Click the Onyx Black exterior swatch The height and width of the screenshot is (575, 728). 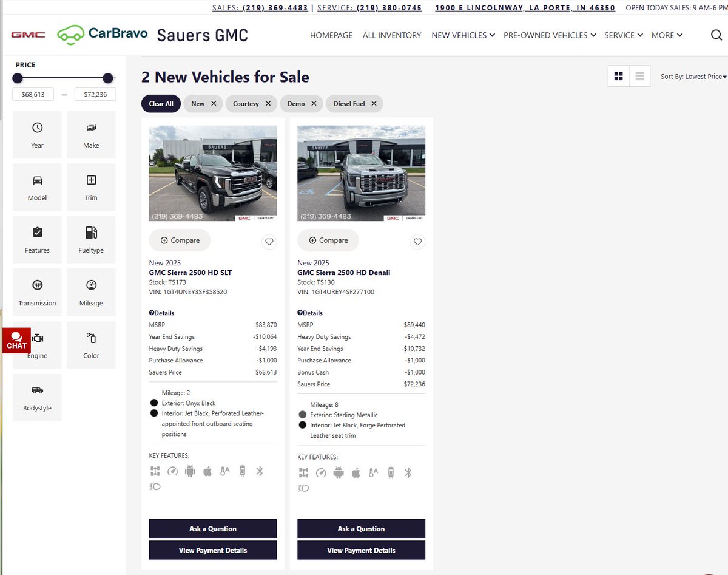pos(153,403)
